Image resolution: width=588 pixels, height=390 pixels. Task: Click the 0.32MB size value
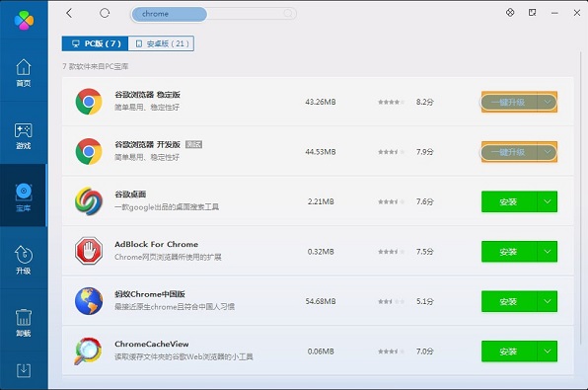[x=321, y=252]
